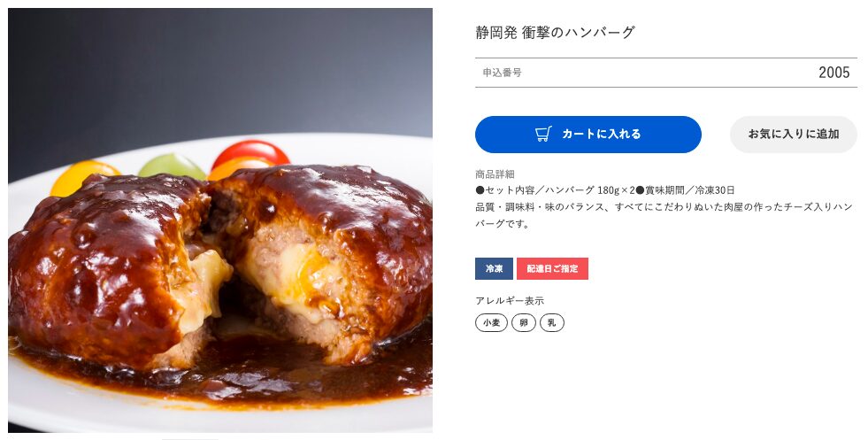
Task: Click the yellow cherry tomato at plate's left
Action: [83, 175]
